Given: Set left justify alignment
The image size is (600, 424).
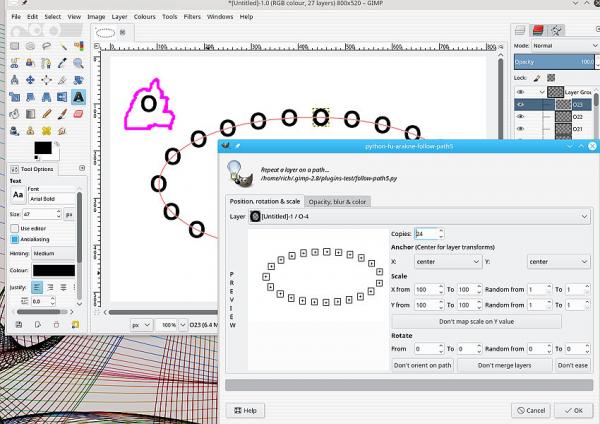Looking at the screenshot, I should 37,287.
